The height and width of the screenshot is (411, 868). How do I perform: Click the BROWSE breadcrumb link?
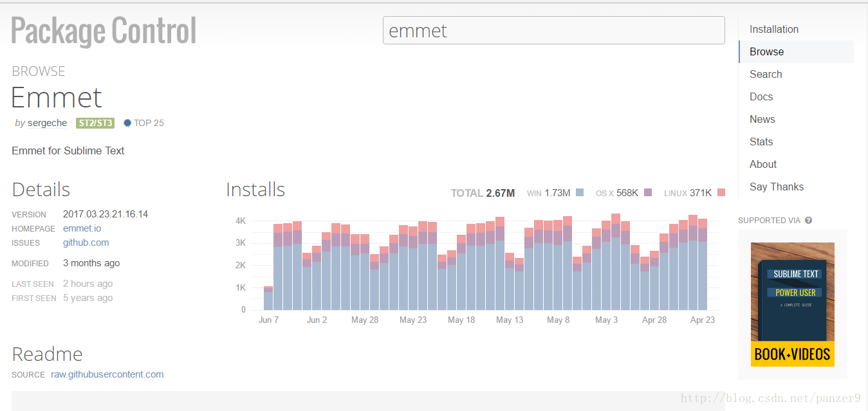pos(39,71)
